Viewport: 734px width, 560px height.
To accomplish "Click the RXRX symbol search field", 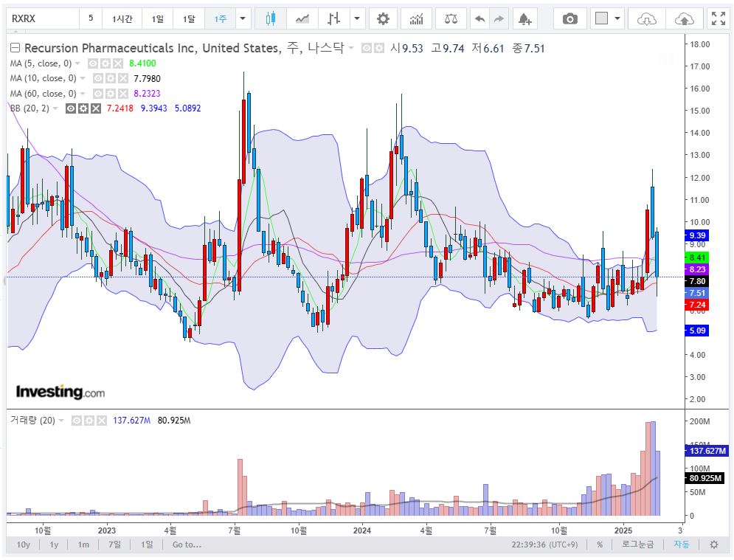I will [42, 18].
